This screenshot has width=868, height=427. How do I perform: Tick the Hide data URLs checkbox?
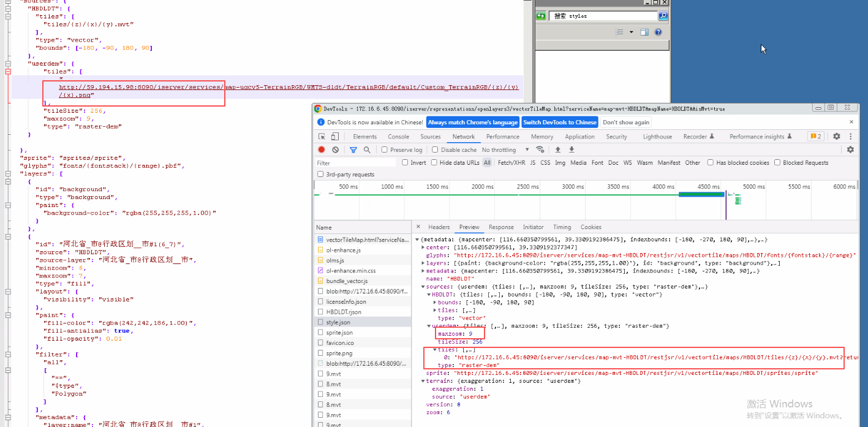434,162
